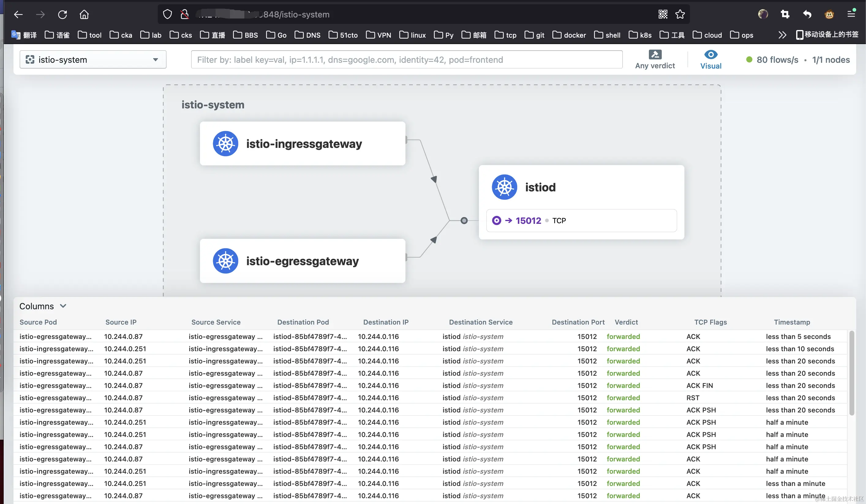Open the istio-system namespace dropdown
The height and width of the screenshot is (504, 866).
coord(93,60)
